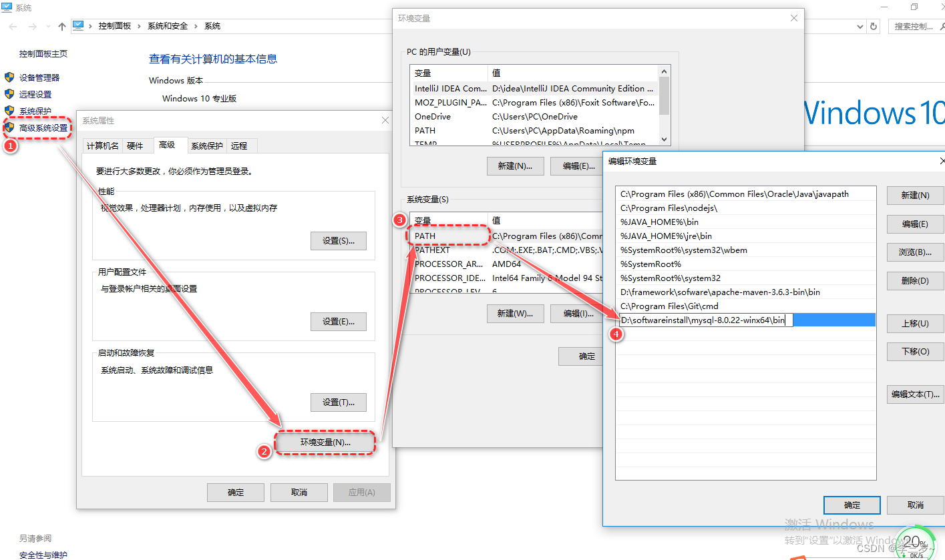
Task: Select user PATH variable with npm value
Action: coord(534,130)
